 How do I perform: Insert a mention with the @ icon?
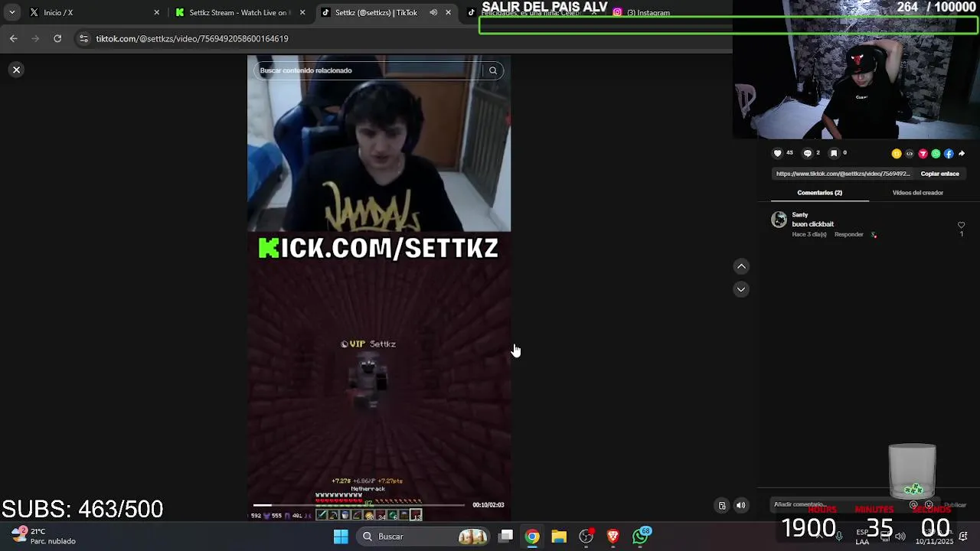(913, 505)
